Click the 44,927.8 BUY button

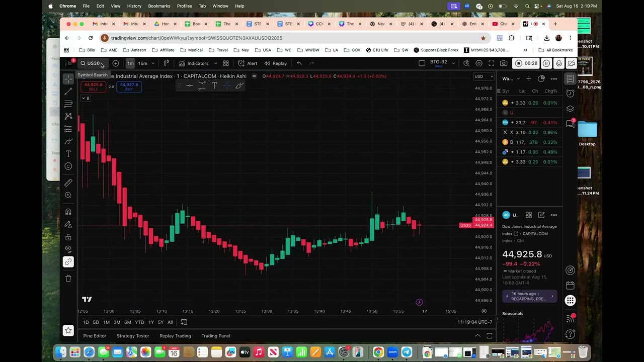click(129, 86)
